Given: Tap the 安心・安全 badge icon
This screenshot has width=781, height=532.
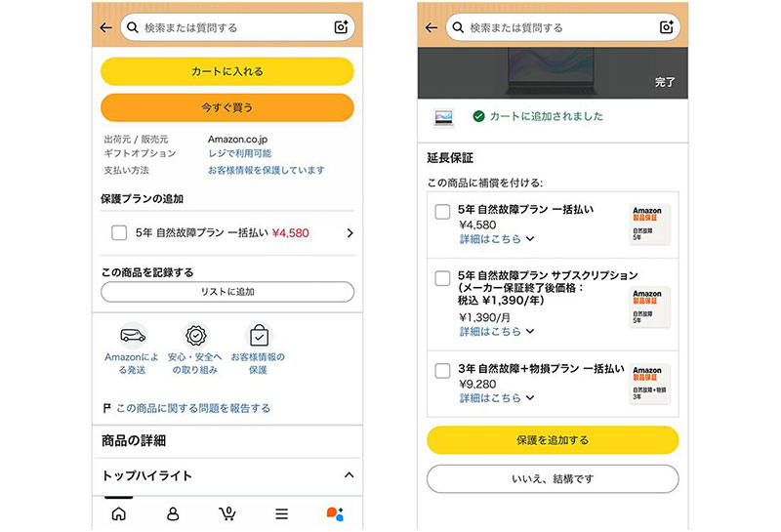Looking at the screenshot, I should [196, 336].
